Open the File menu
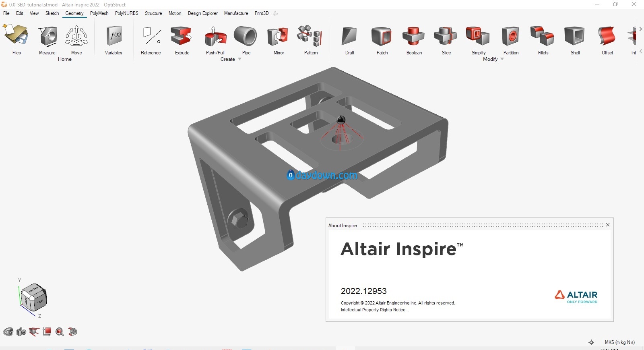Viewport: 644px width, 350px height. [x=6, y=13]
